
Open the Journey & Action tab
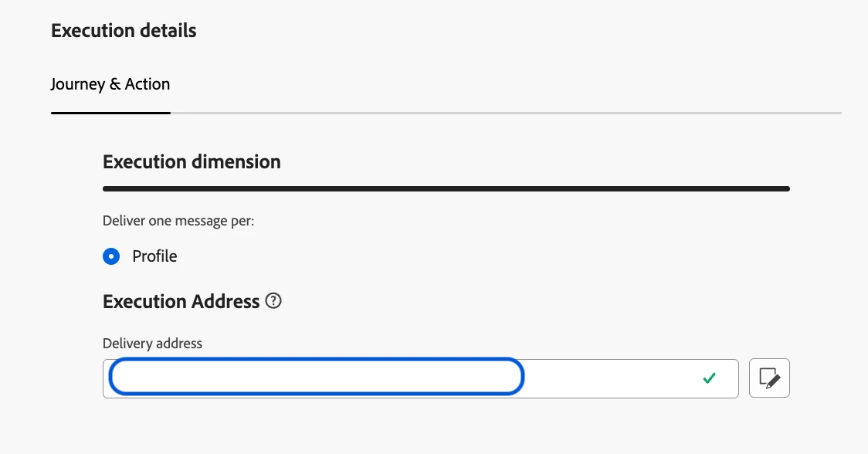click(x=110, y=84)
